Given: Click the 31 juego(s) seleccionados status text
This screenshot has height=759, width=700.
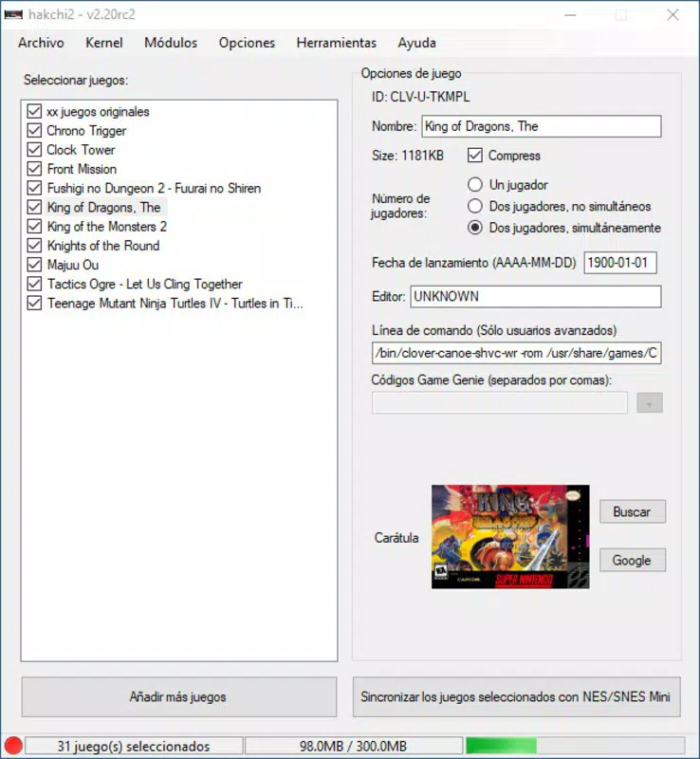Looking at the screenshot, I should click(134, 746).
